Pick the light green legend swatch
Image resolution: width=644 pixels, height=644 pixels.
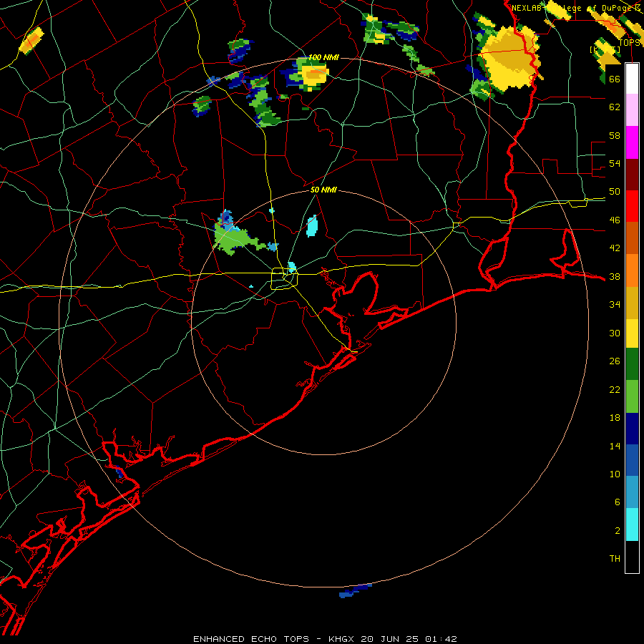(x=632, y=396)
